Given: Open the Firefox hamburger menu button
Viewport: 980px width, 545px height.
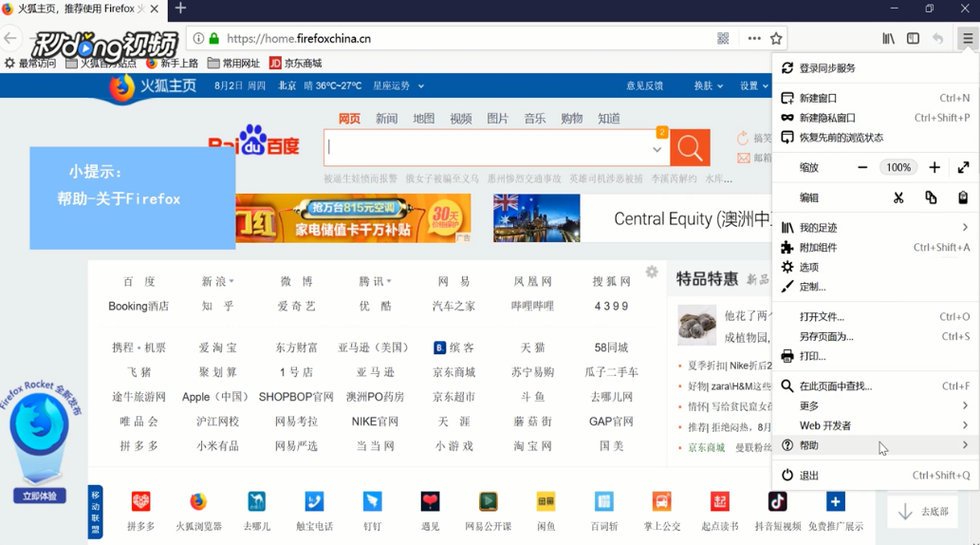Looking at the screenshot, I should click(968, 38).
